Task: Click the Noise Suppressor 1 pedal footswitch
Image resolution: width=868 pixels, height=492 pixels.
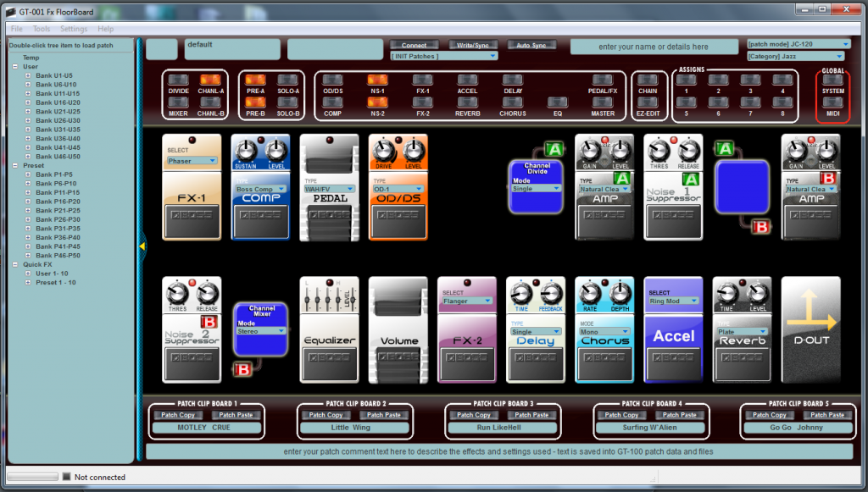Action: (672, 220)
